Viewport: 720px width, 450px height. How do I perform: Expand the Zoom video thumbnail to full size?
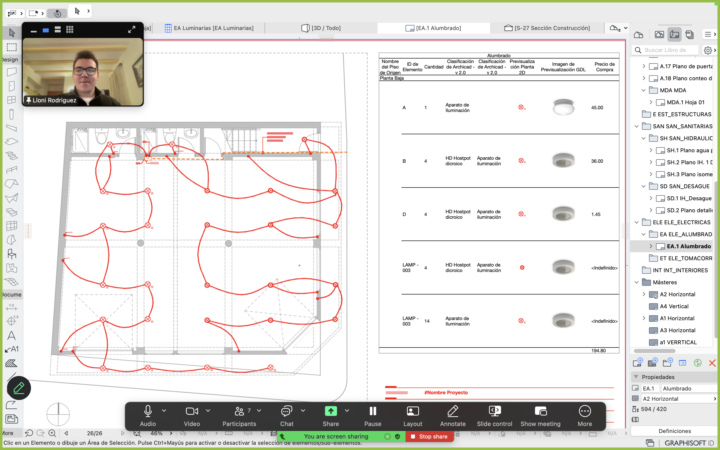point(131,30)
